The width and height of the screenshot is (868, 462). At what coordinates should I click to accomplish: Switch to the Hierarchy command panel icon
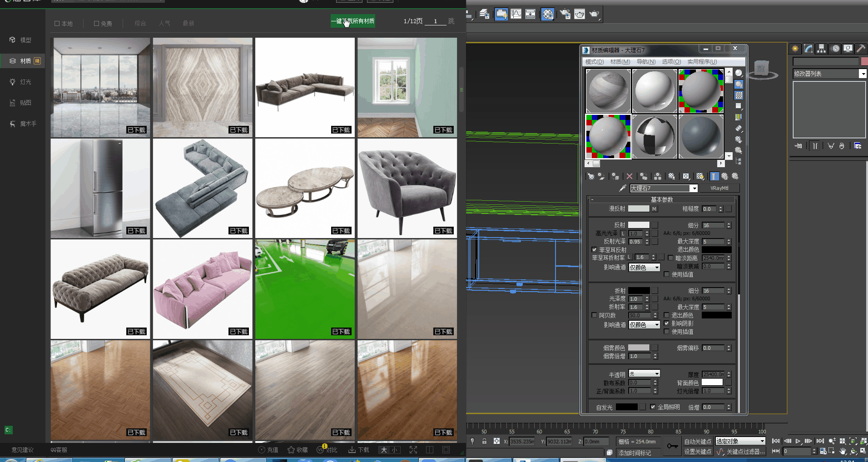tap(821, 49)
